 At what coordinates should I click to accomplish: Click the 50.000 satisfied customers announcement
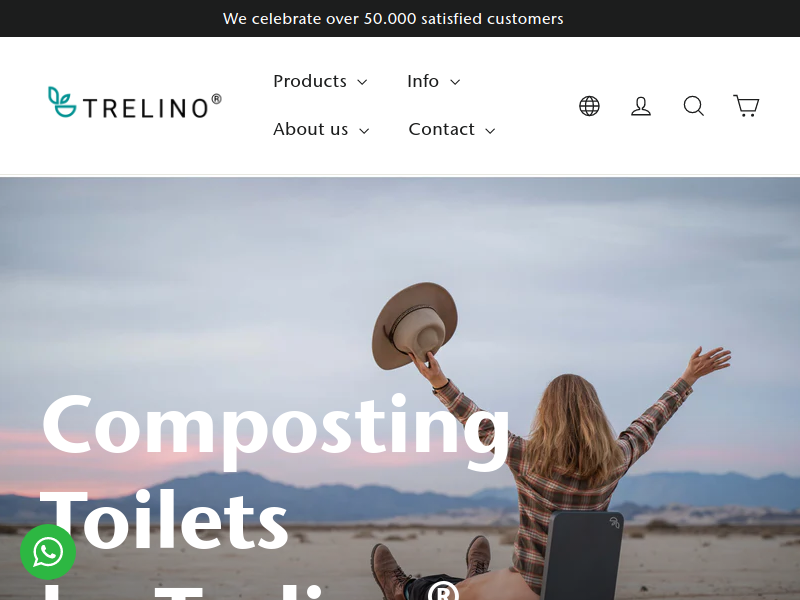(393, 18)
